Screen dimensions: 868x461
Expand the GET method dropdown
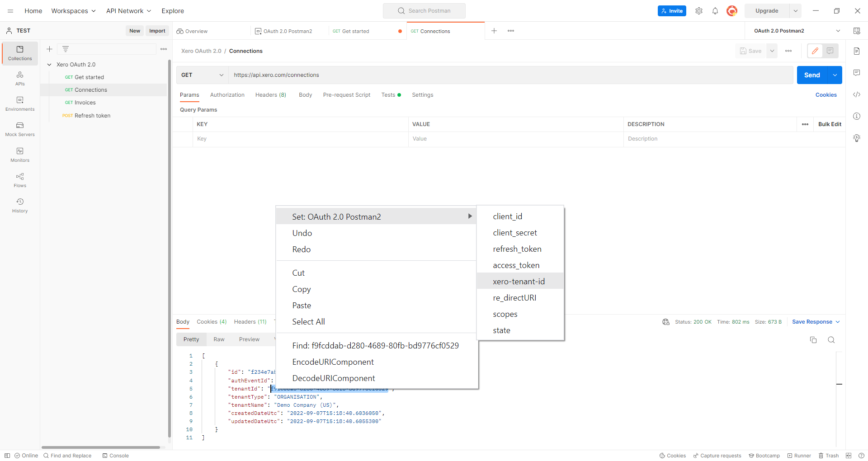[221, 75]
